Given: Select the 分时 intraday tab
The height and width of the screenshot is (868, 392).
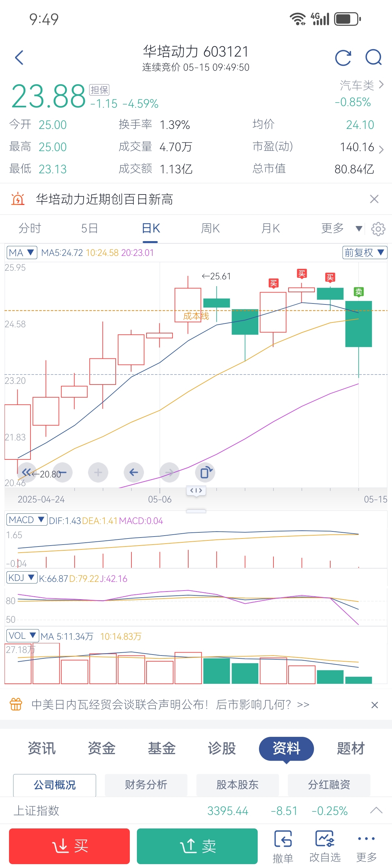Looking at the screenshot, I should [30, 229].
